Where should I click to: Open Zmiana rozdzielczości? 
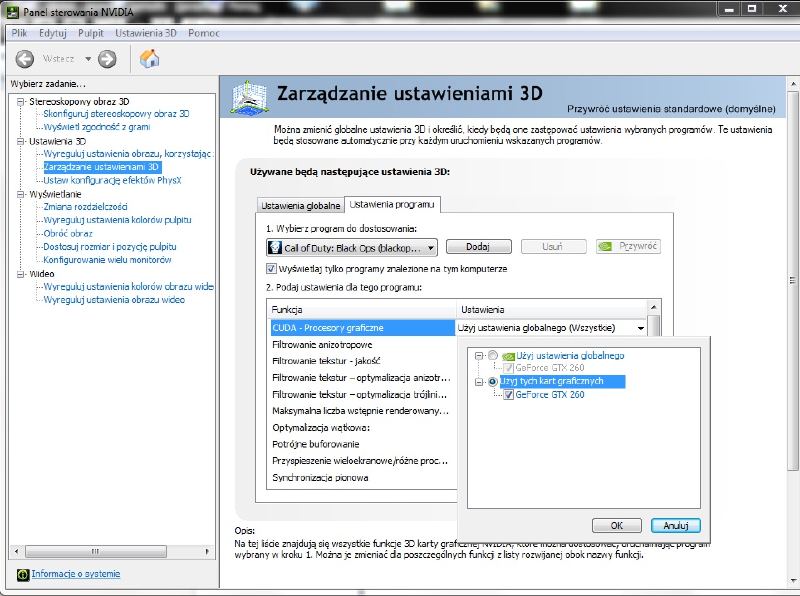click(86, 207)
